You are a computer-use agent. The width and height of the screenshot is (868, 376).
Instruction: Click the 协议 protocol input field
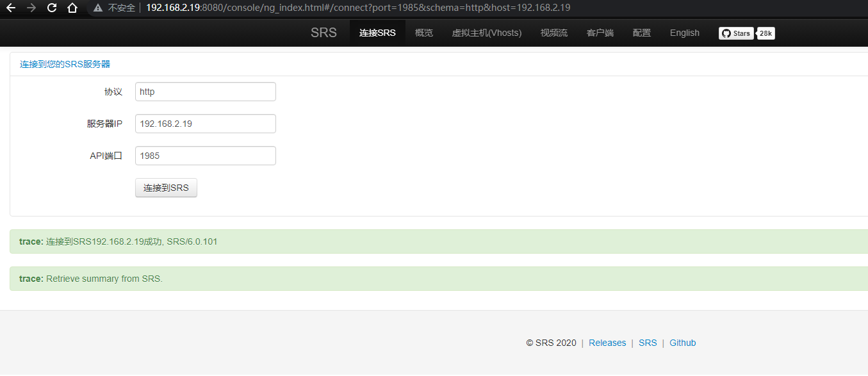206,92
